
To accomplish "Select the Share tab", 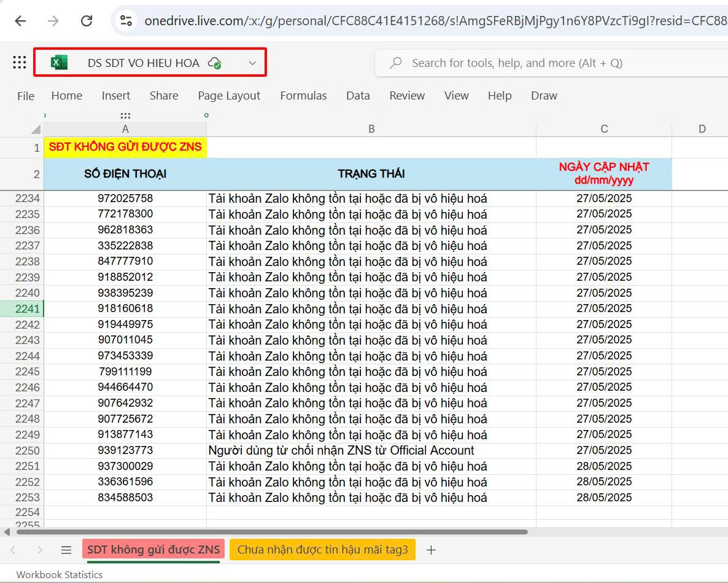I will click(164, 96).
